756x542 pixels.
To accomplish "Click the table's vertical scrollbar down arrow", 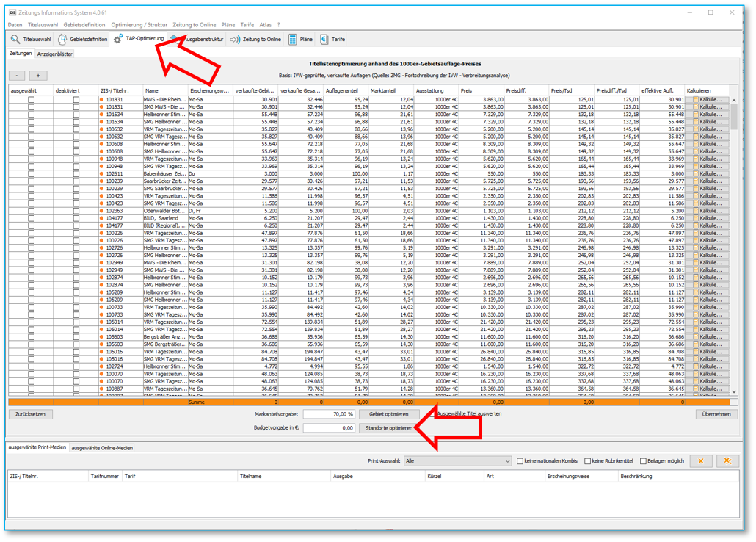I will (734, 392).
